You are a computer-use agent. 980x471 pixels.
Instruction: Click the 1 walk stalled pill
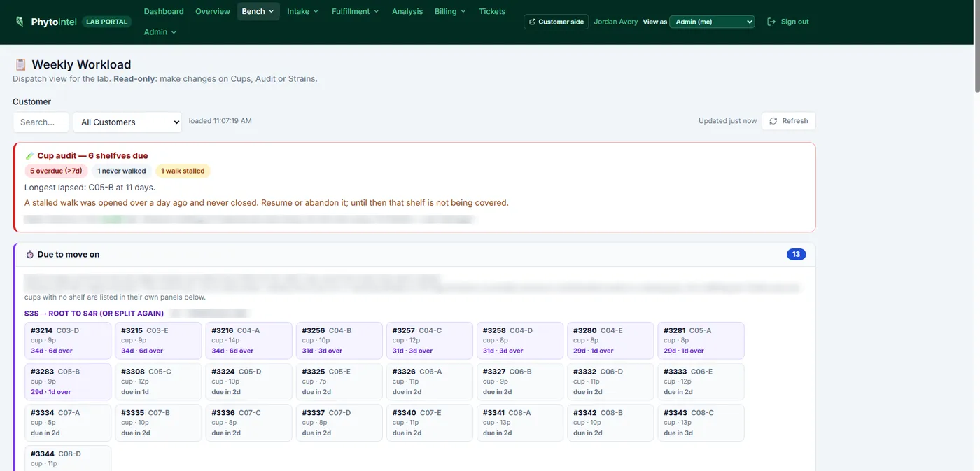tap(183, 171)
